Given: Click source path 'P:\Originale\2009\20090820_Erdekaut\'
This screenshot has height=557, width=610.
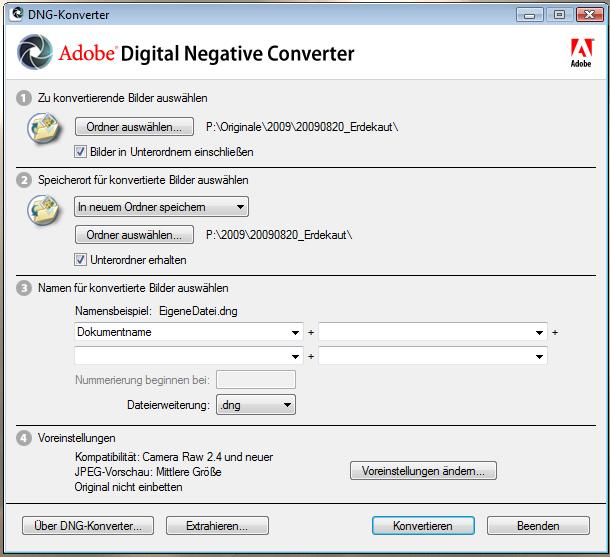Looking at the screenshot, I should click(x=302, y=127).
